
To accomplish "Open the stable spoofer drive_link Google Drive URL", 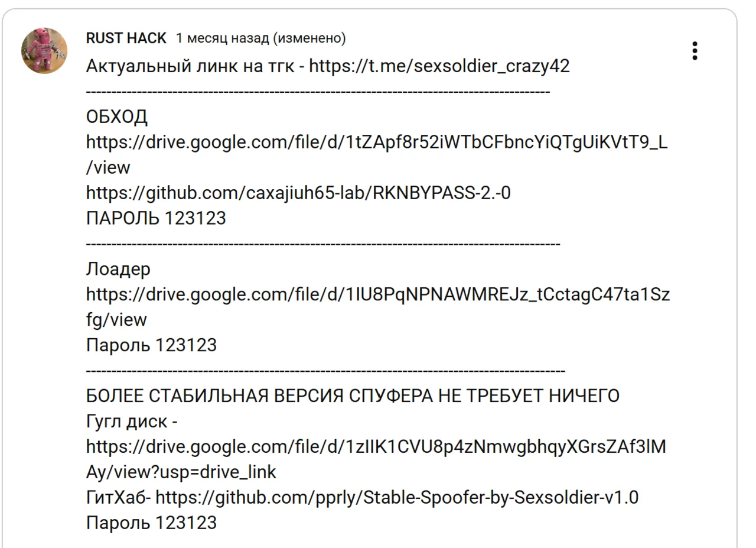I will (376, 447).
